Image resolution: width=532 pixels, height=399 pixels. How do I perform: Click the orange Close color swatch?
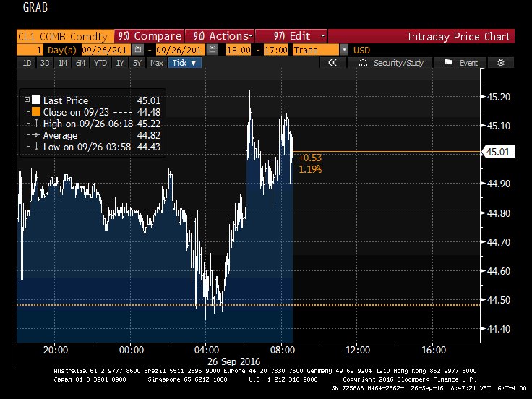[35, 112]
